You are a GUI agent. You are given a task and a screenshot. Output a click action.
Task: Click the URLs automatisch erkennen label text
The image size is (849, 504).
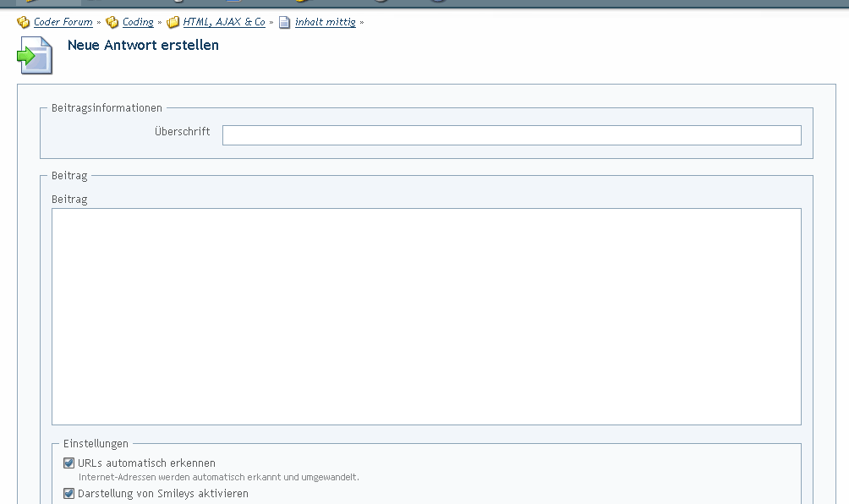click(x=146, y=463)
